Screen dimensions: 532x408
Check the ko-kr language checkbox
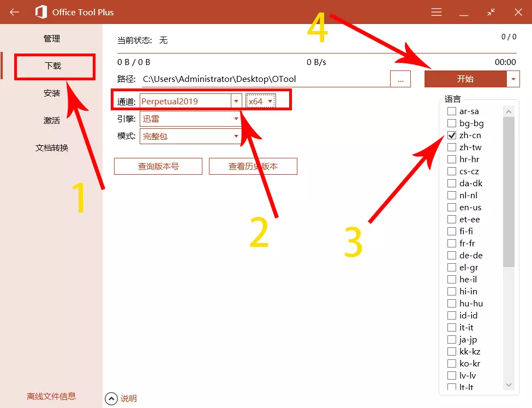pyautogui.click(x=452, y=364)
